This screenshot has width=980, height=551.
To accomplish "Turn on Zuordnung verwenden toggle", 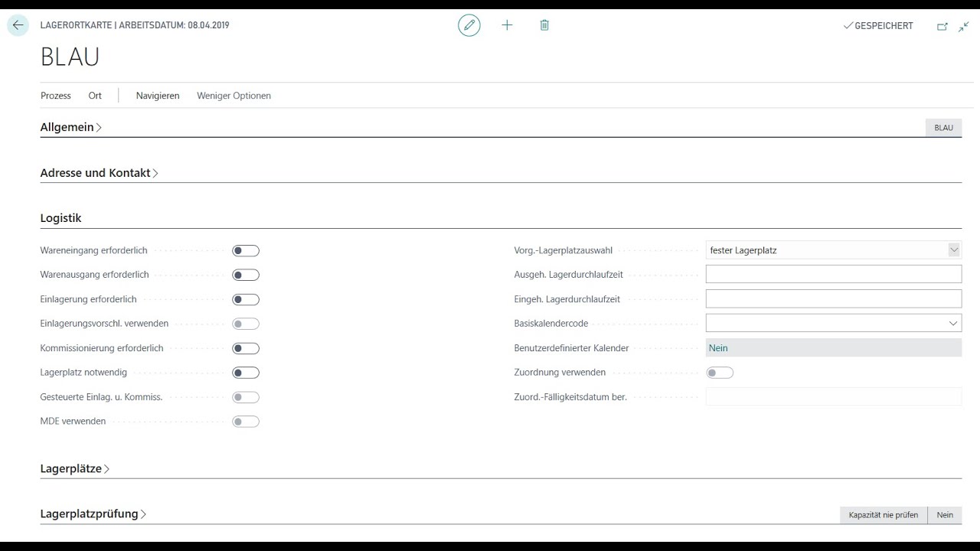I will [x=720, y=373].
